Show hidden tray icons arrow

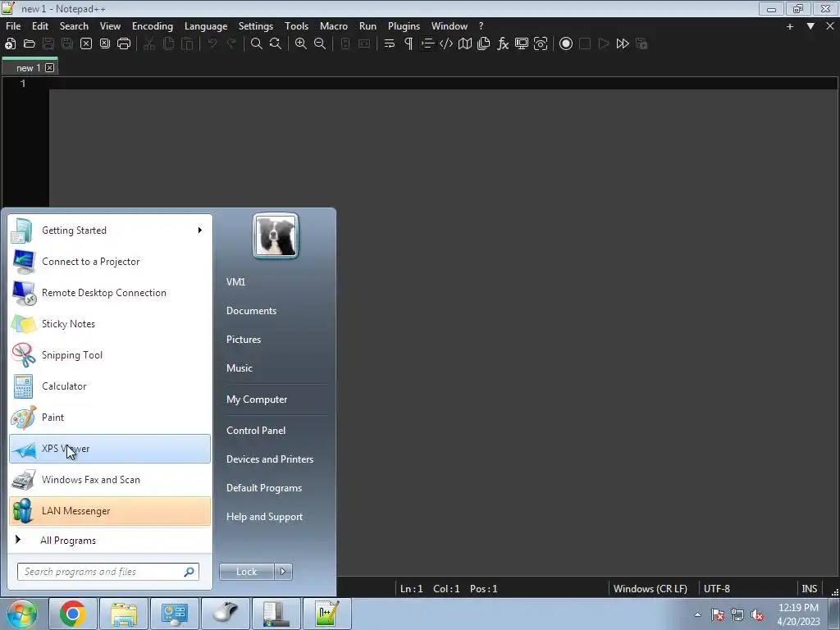[697, 614]
